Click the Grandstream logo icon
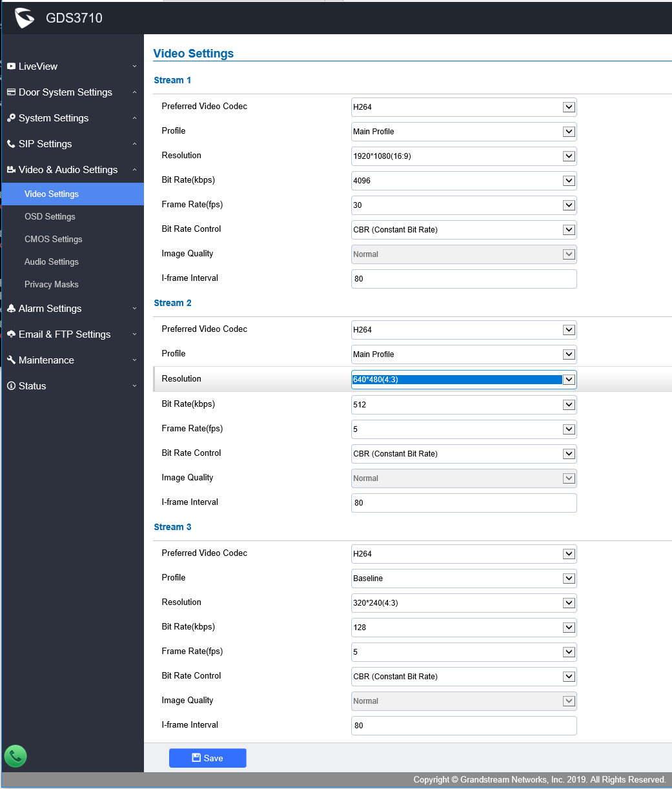The height and width of the screenshot is (789, 672). click(25, 18)
